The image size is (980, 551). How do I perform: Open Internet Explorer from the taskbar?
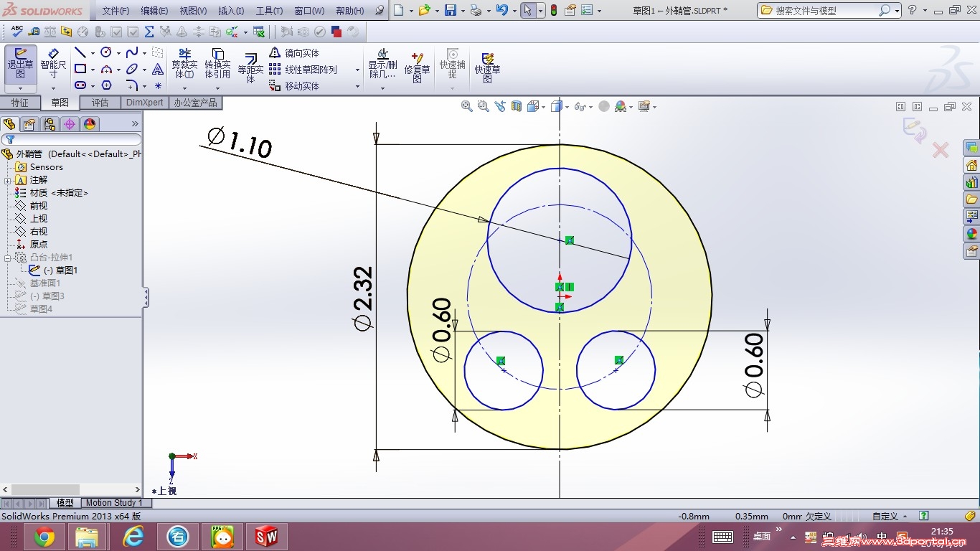click(x=133, y=537)
